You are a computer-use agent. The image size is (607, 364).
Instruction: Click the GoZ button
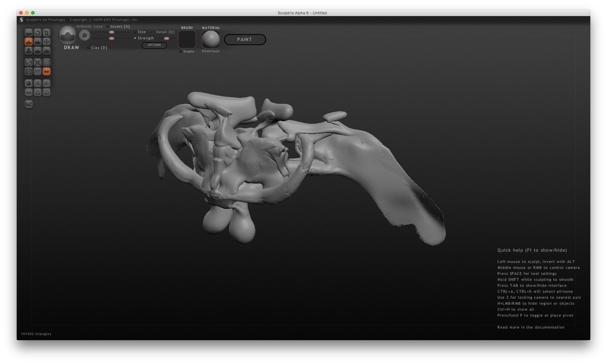(29, 104)
